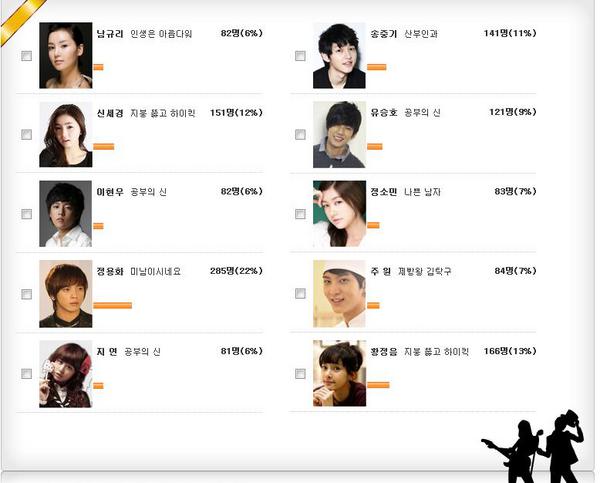This screenshot has height=483, width=600.
Task: Click 정용화's orange vote bar
Action: point(112,305)
